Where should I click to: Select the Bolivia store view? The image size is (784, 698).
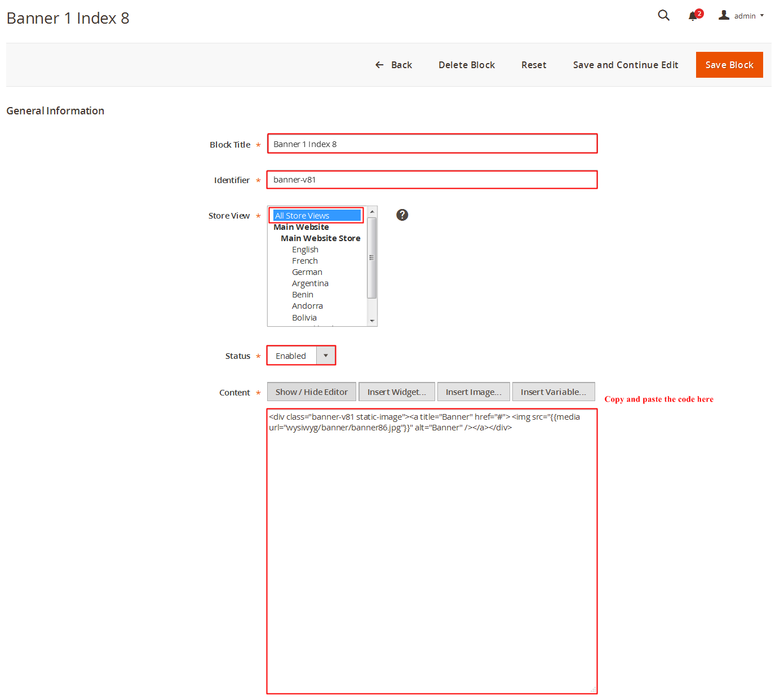(304, 318)
